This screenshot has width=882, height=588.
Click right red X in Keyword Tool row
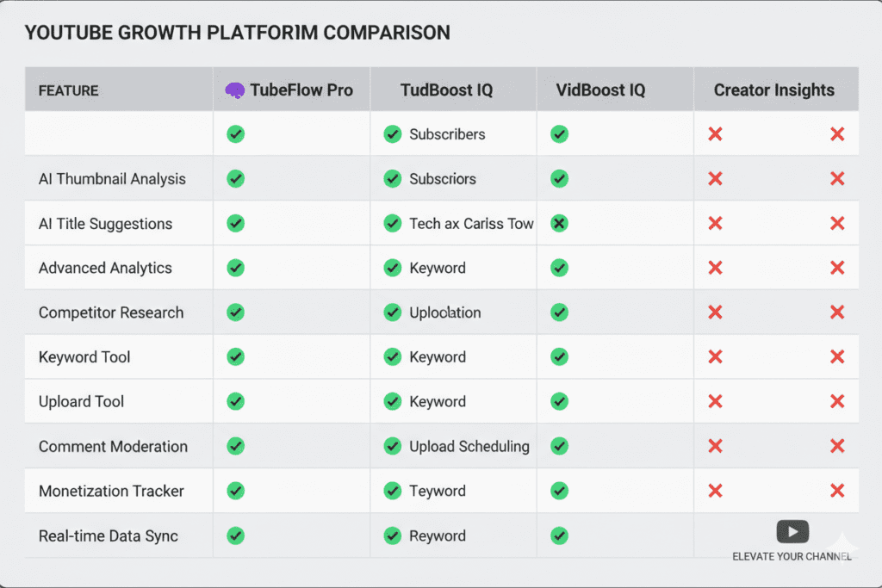tap(837, 357)
